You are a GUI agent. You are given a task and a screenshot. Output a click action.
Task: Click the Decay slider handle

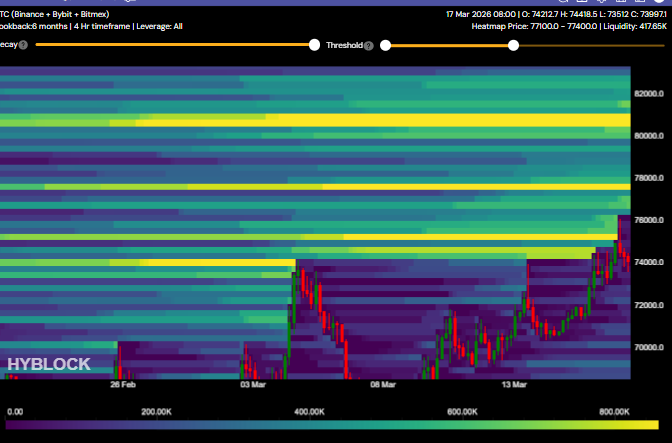coord(314,45)
